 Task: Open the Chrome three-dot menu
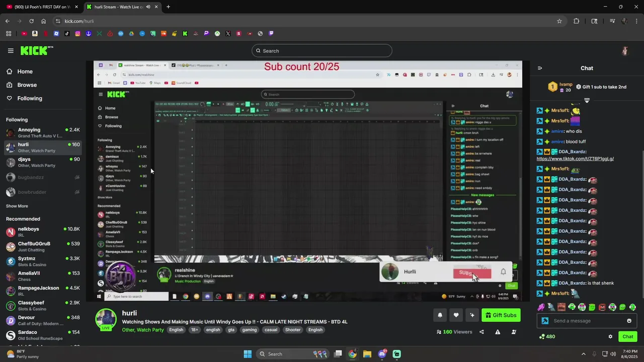click(636, 21)
